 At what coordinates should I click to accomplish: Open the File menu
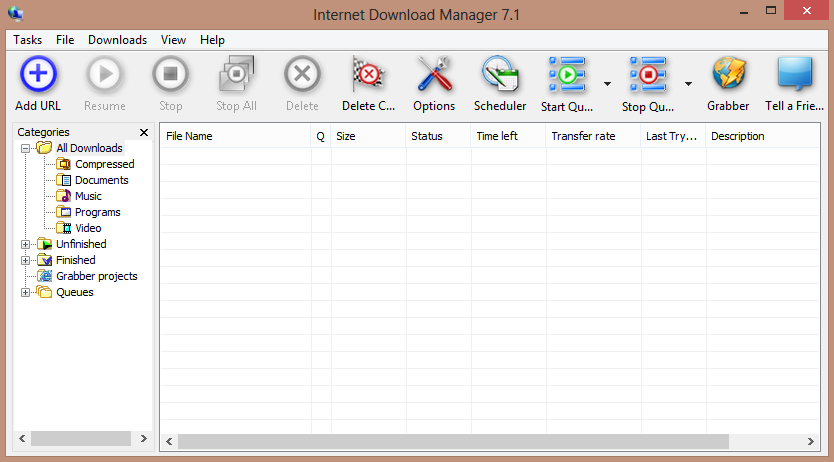[x=65, y=40]
